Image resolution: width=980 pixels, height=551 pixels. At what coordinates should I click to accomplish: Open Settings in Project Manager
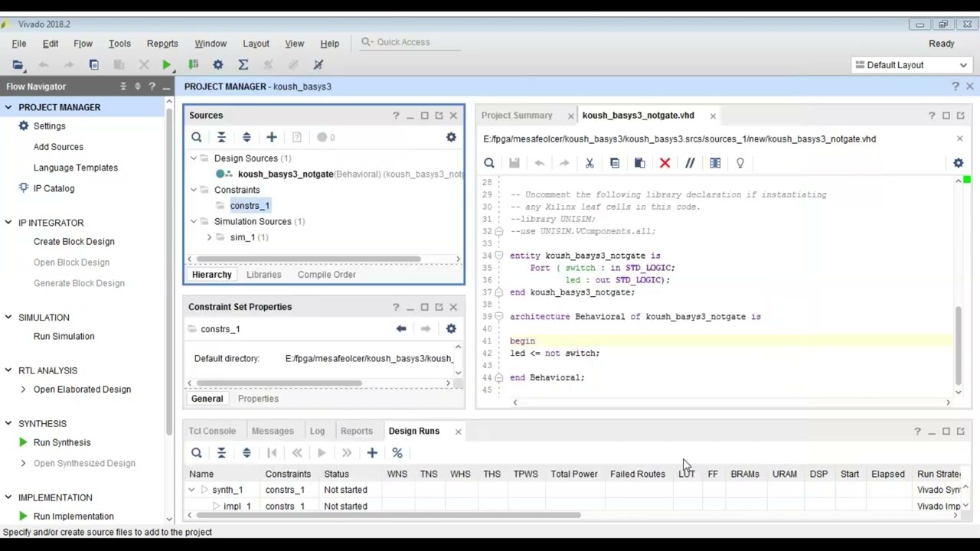(x=49, y=126)
